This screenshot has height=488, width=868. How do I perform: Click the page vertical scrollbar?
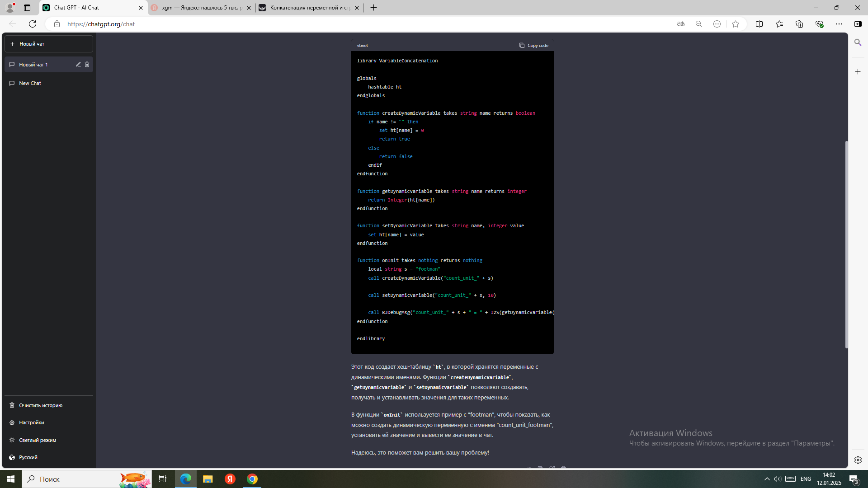(x=847, y=244)
